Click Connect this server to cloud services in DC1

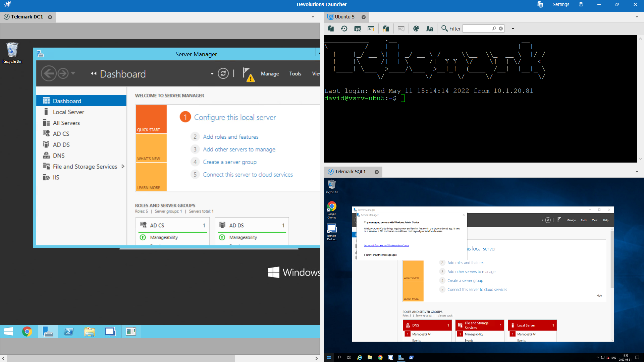(248, 175)
